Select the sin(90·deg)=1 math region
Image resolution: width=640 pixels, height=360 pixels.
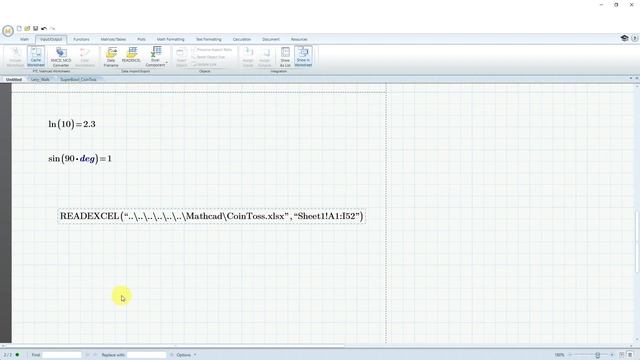(80, 158)
